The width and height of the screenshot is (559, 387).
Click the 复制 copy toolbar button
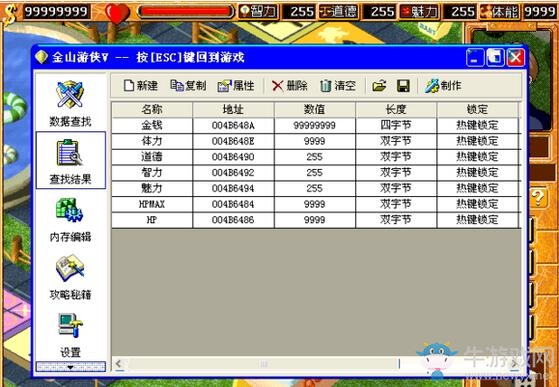click(x=188, y=86)
